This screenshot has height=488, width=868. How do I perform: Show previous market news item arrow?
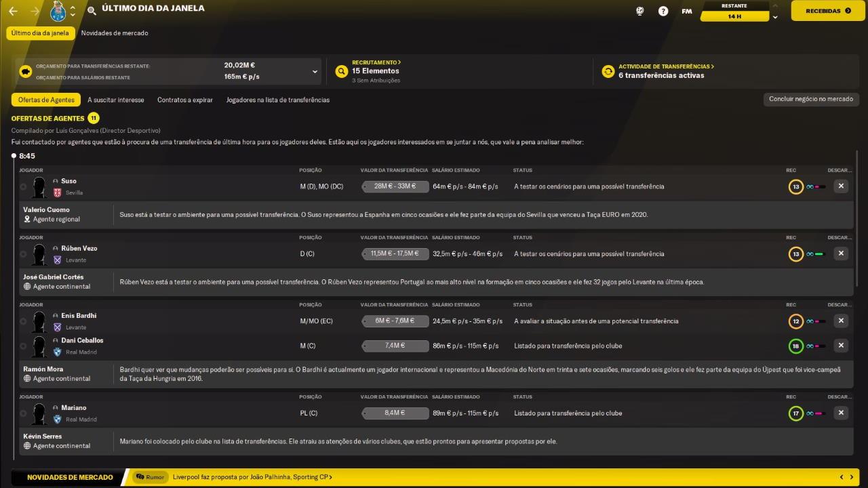[842, 477]
